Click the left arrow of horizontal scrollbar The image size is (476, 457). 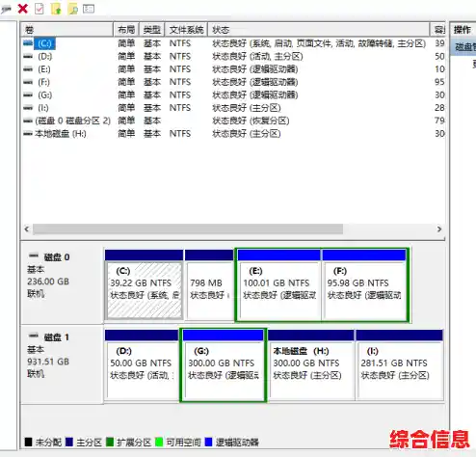(27, 229)
